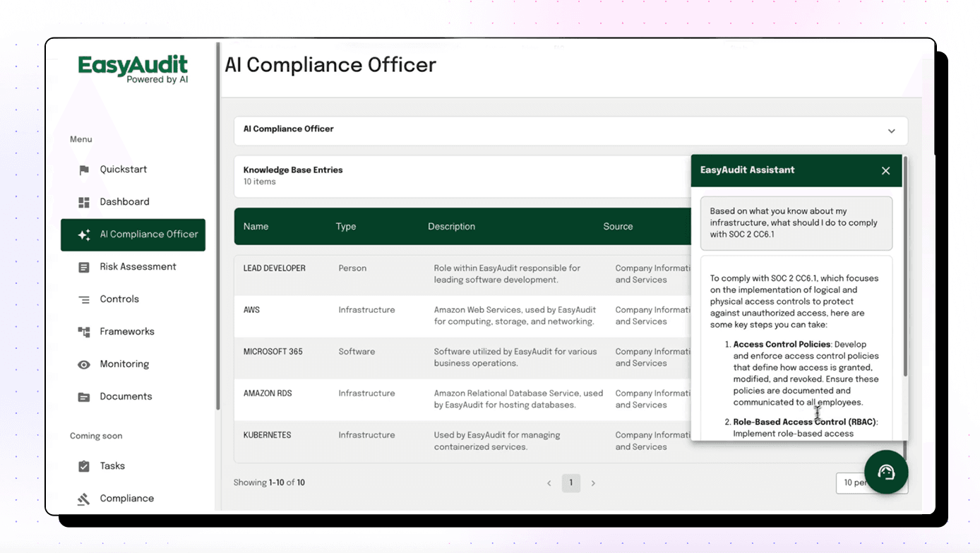980x553 pixels.
Task: Click the Risk Assessment document icon
Action: pyautogui.click(x=84, y=268)
